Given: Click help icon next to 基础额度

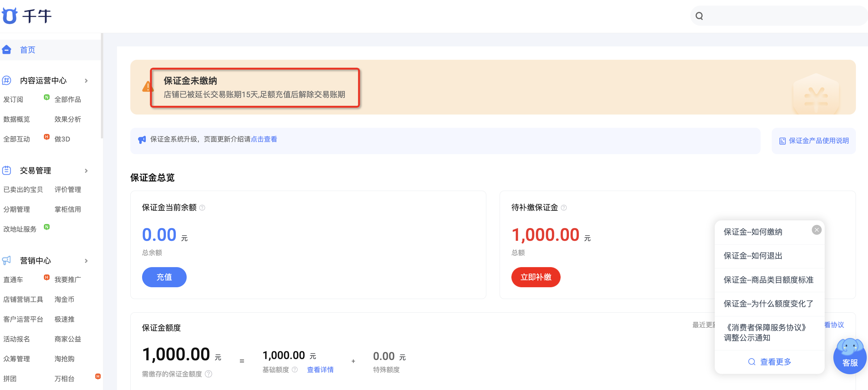Looking at the screenshot, I should click(x=295, y=370).
